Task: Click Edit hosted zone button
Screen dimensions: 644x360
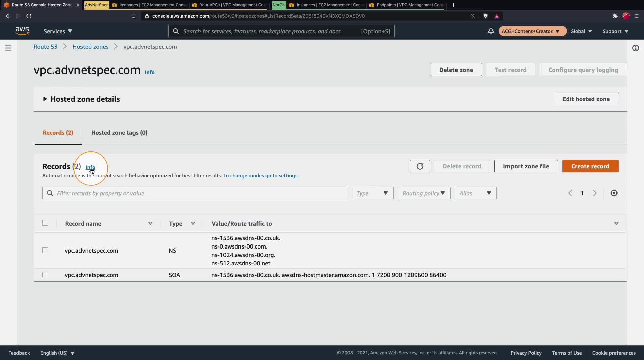Action: coord(586,99)
